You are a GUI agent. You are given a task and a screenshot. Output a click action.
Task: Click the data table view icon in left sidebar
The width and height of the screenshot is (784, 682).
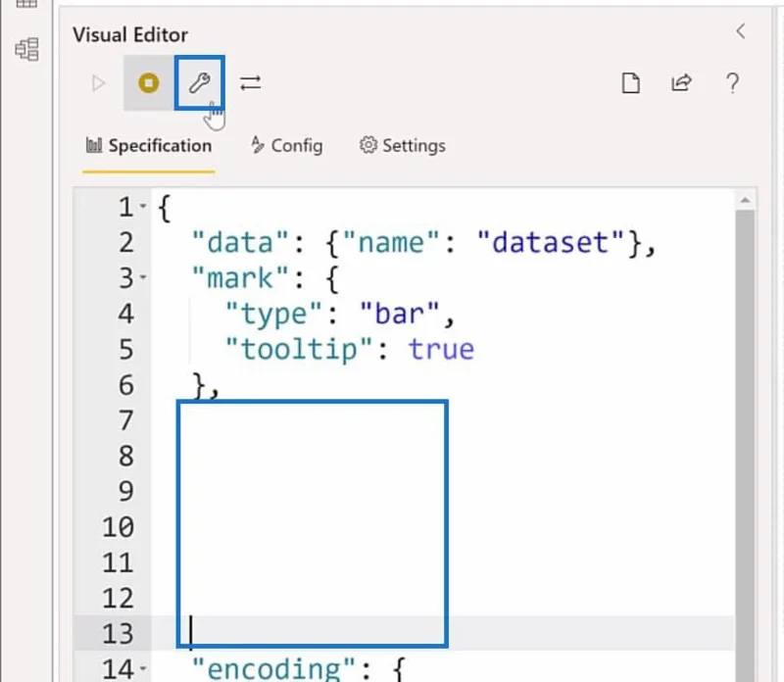[27, 4]
